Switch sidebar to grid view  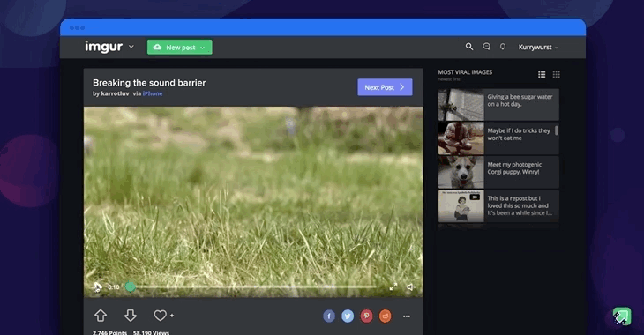click(x=556, y=74)
